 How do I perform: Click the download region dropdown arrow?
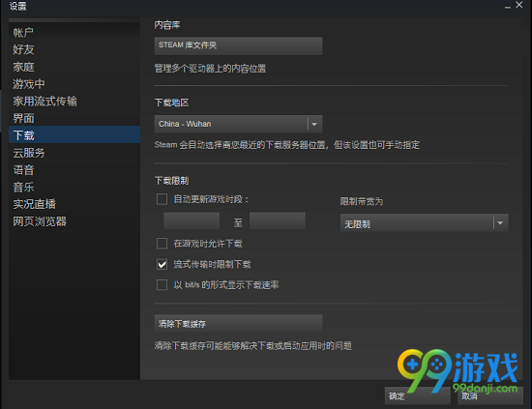pos(314,124)
